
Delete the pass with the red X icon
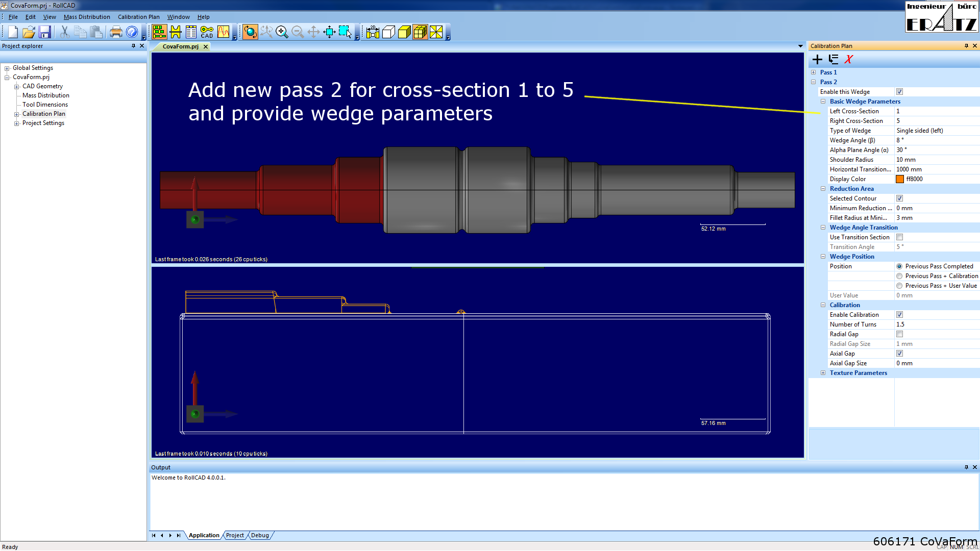[848, 59]
